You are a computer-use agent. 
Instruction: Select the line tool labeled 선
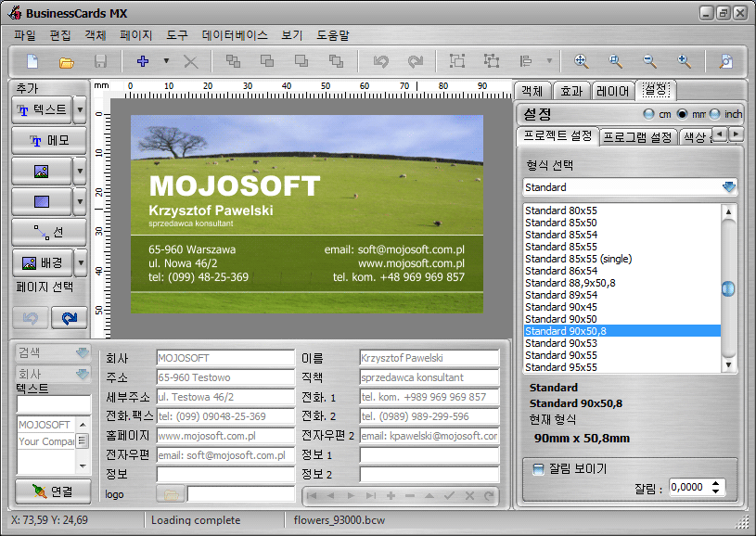[48, 232]
